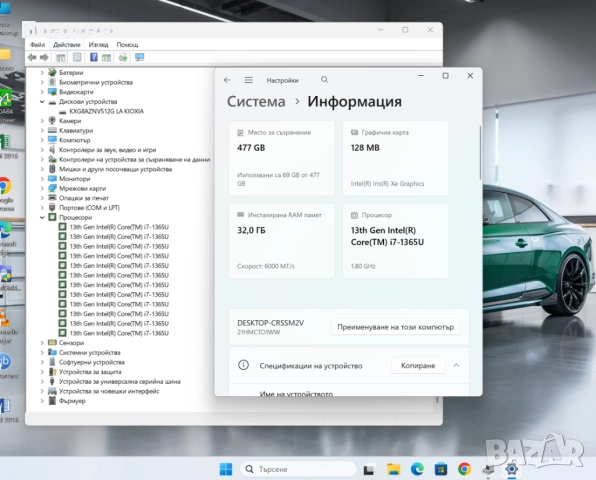Click the update driver toolbar icon
Viewport: 596px width, 480px height.
123,57
